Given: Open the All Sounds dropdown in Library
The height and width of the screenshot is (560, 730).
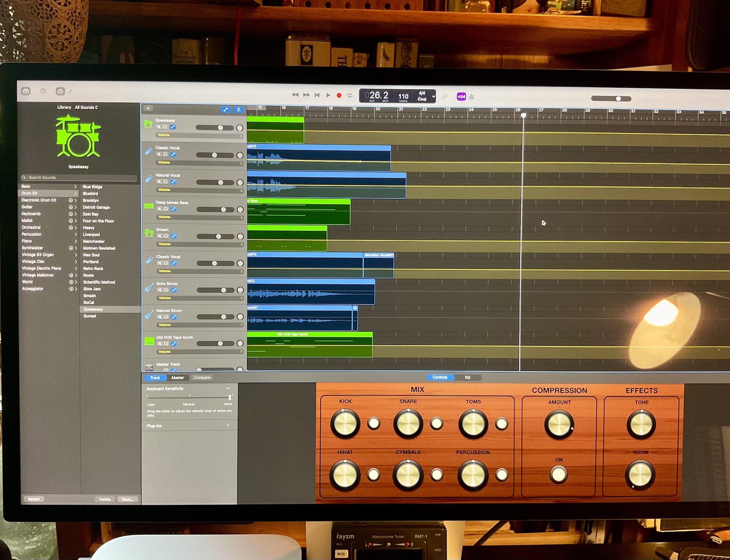Looking at the screenshot, I should (86, 108).
